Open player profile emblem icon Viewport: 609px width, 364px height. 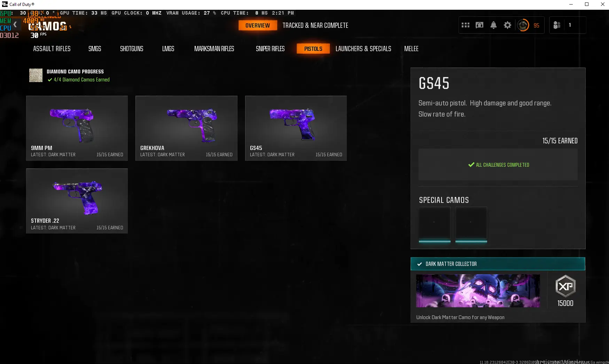click(523, 25)
